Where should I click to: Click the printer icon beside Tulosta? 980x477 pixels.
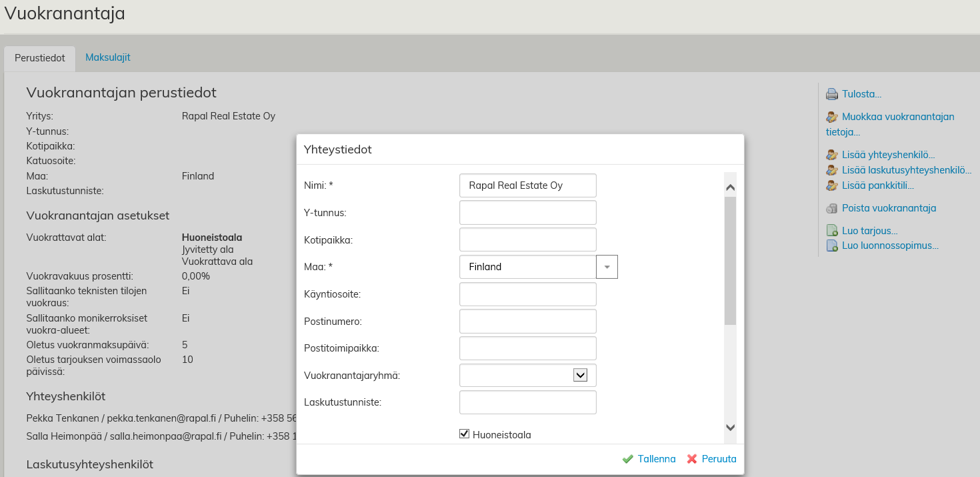point(832,94)
